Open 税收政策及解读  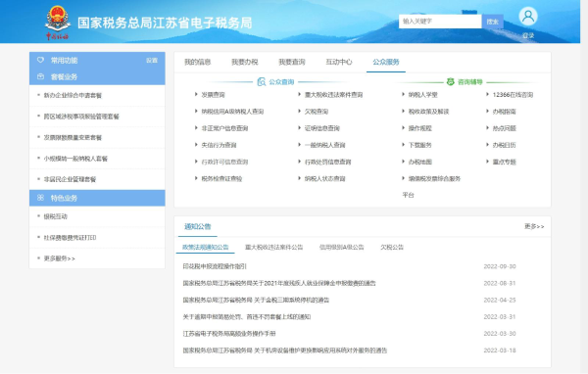click(x=428, y=112)
